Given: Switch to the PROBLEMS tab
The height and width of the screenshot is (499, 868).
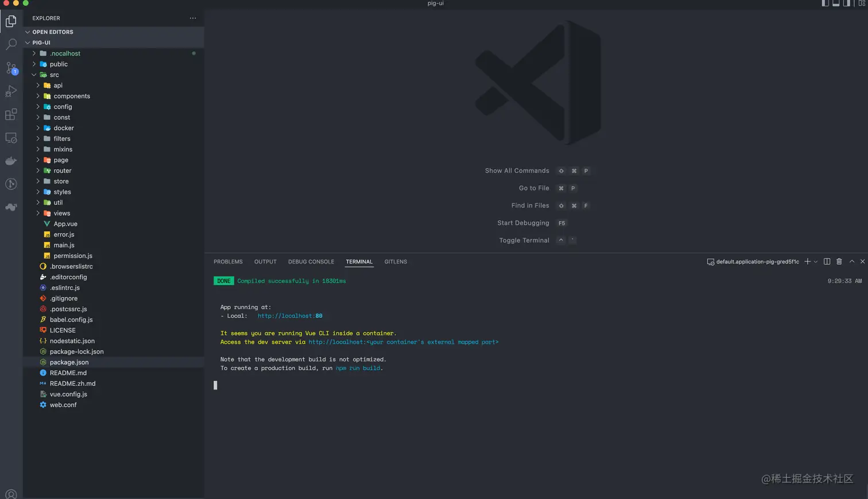Looking at the screenshot, I should pyautogui.click(x=228, y=262).
